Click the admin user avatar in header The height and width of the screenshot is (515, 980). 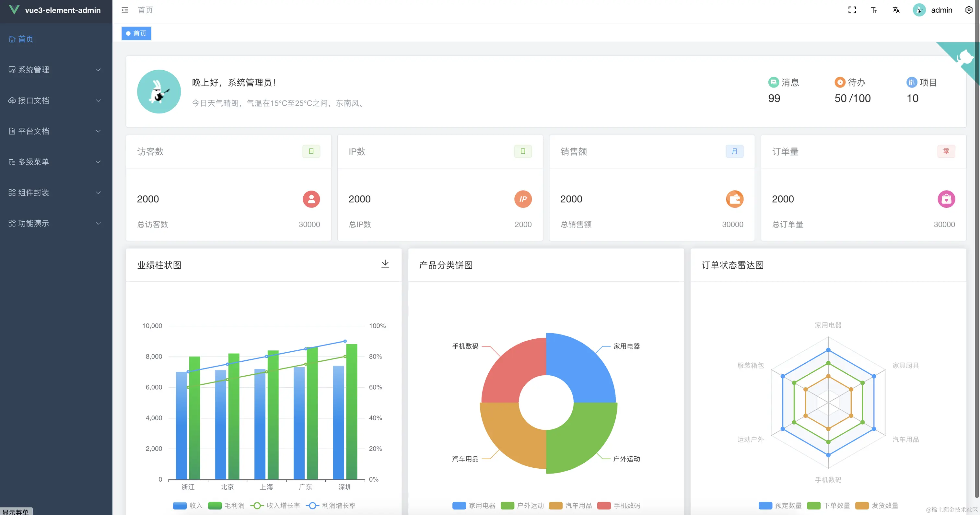click(919, 10)
